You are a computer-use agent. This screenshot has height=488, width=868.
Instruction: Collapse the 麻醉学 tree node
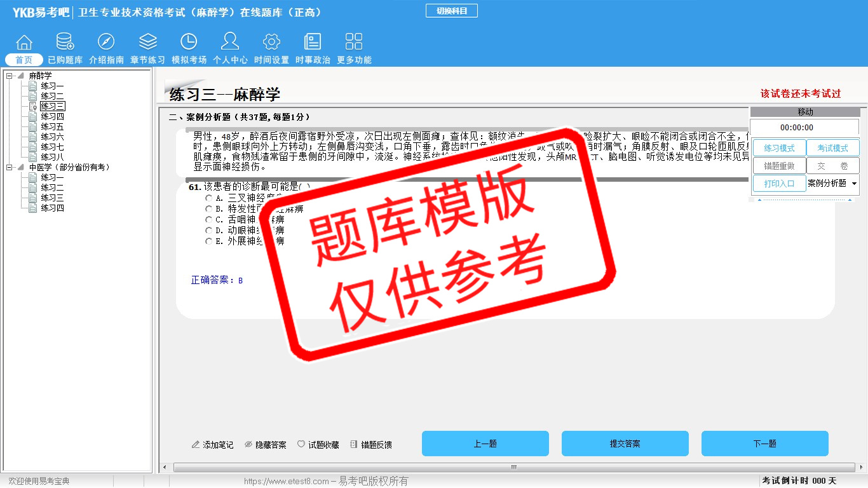click(x=10, y=76)
